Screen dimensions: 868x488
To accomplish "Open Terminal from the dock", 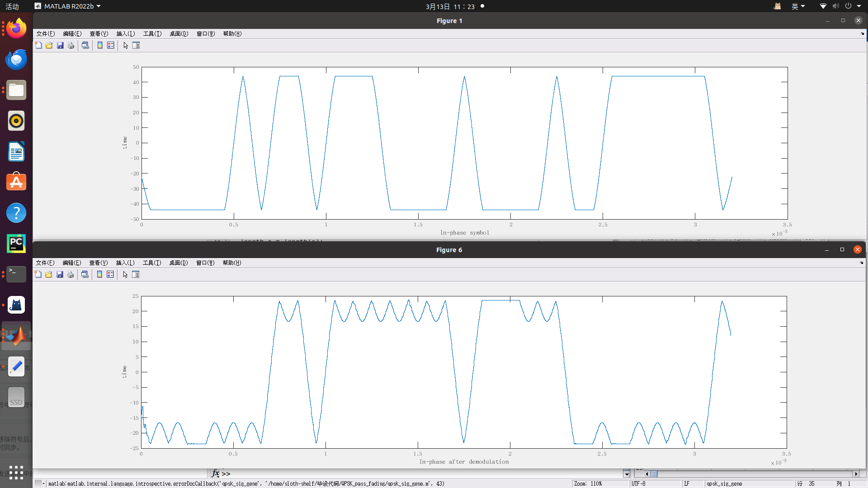I will (16, 274).
